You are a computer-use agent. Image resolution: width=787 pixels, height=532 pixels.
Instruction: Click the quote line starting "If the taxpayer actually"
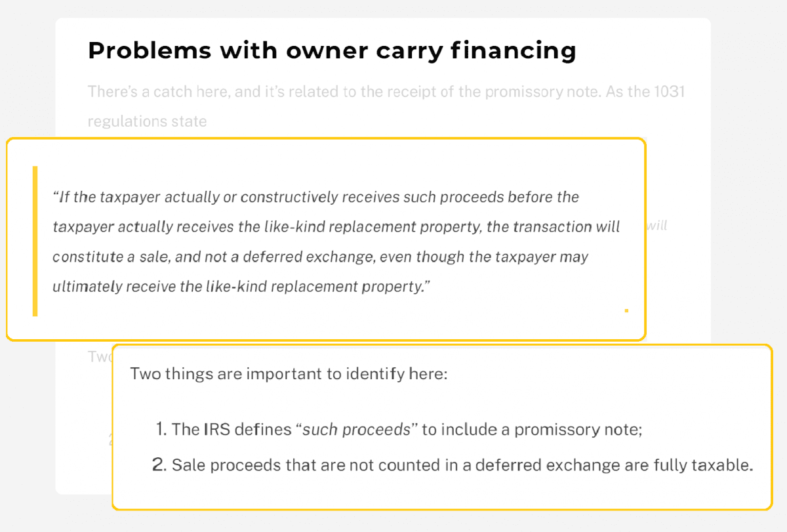[x=316, y=197]
